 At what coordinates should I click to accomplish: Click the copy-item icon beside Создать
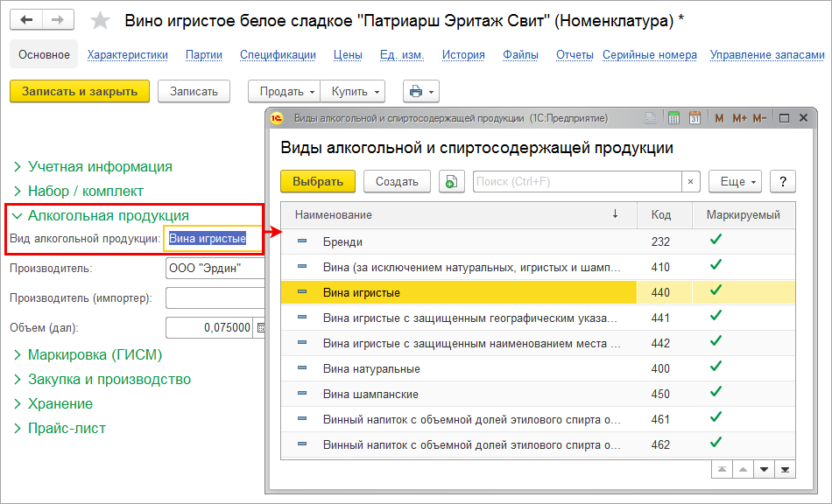(452, 182)
